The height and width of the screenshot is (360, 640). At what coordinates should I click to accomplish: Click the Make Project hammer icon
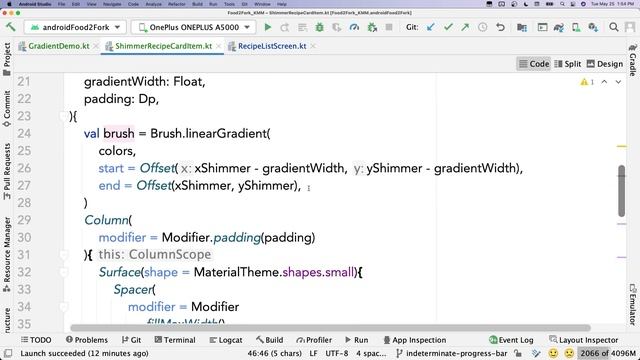pos(11,27)
